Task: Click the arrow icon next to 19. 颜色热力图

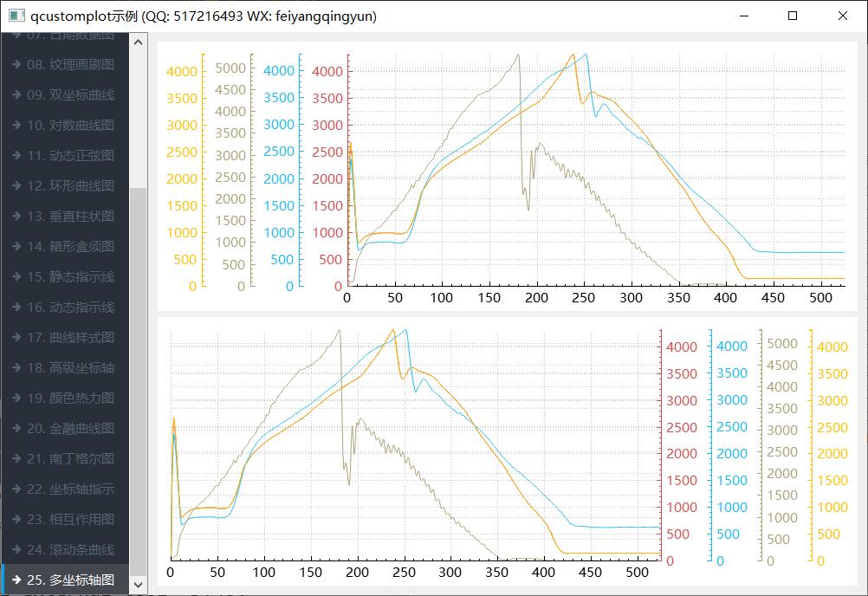Action: 16,398
